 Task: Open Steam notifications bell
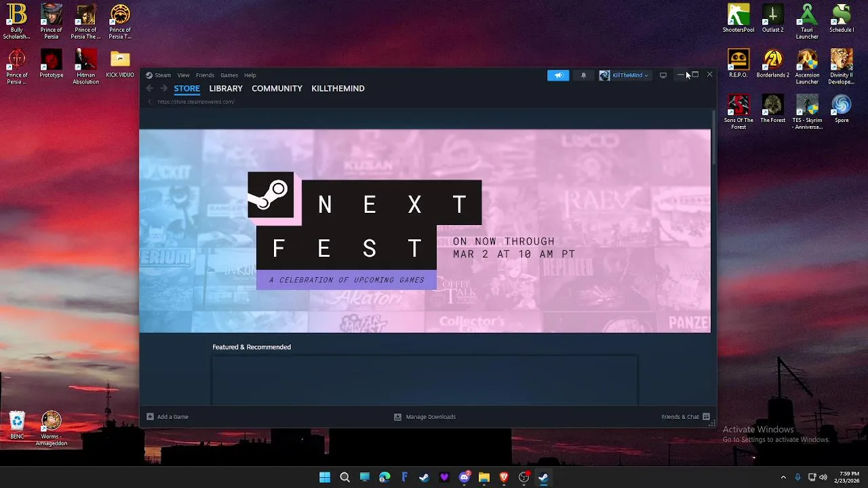click(583, 75)
